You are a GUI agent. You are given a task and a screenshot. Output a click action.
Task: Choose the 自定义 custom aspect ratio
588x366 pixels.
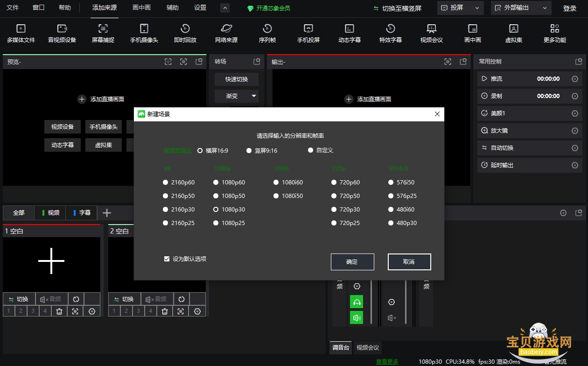[321, 150]
